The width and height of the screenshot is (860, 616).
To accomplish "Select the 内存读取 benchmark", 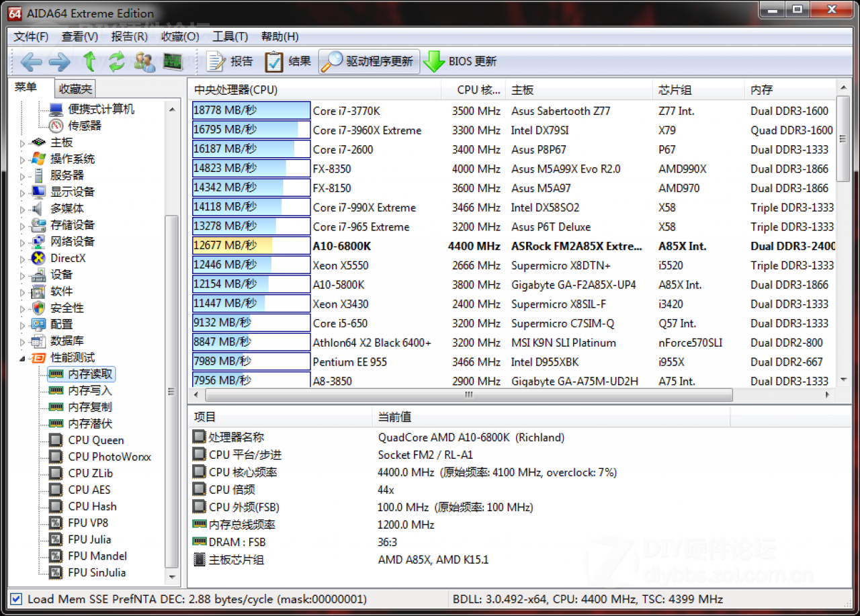I will click(x=90, y=374).
